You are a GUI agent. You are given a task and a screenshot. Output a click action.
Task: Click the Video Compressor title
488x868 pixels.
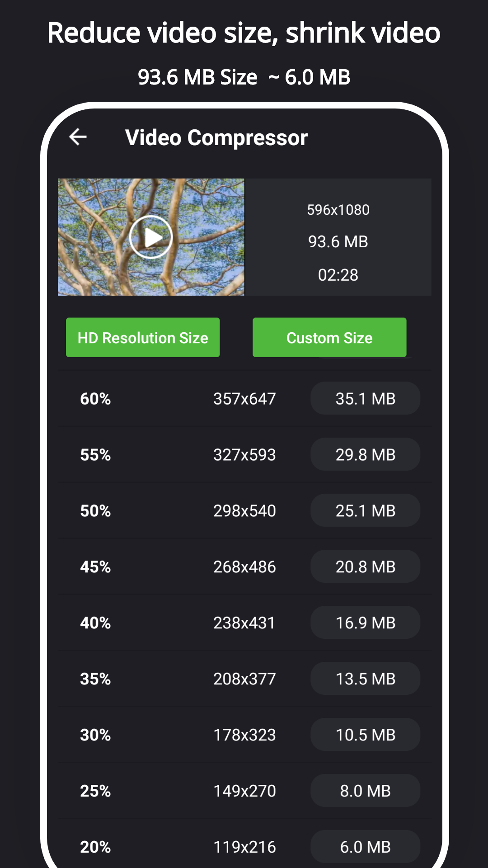point(216,137)
